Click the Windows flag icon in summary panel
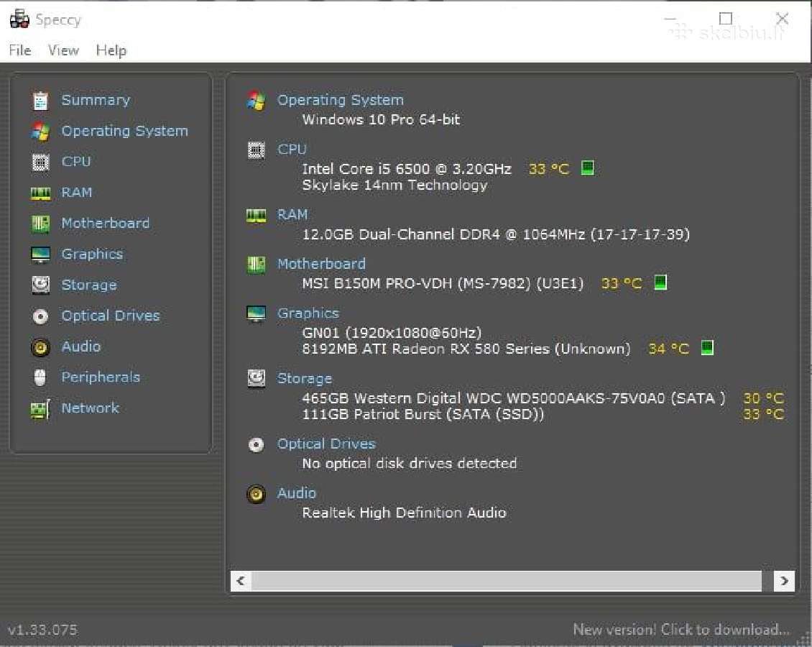Viewport: 812px width, 647px height. (x=256, y=101)
